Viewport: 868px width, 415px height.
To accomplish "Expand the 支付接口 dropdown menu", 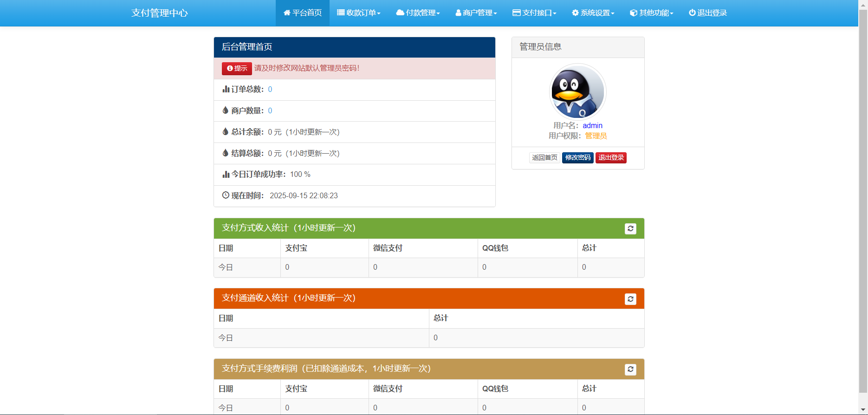I will [x=534, y=13].
